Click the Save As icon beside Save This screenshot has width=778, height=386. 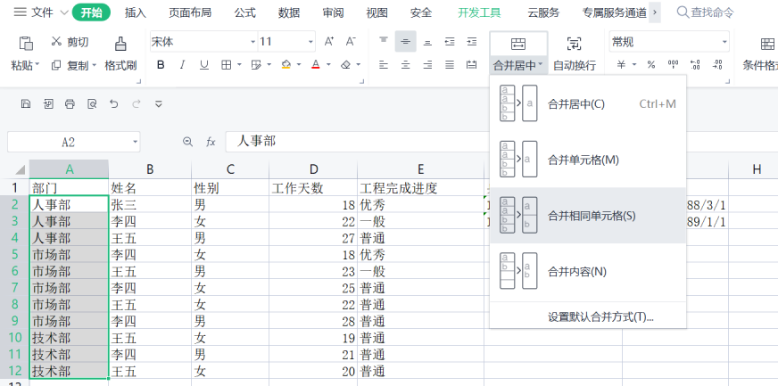48,104
